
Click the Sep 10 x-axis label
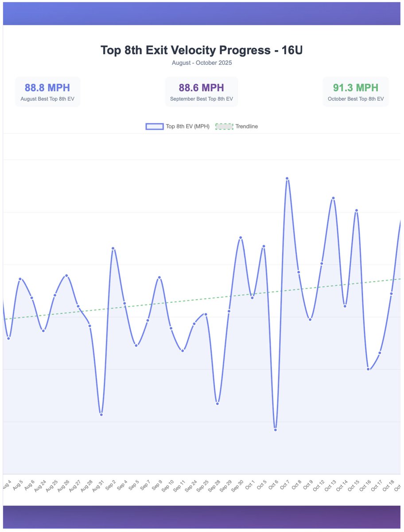tap(168, 486)
